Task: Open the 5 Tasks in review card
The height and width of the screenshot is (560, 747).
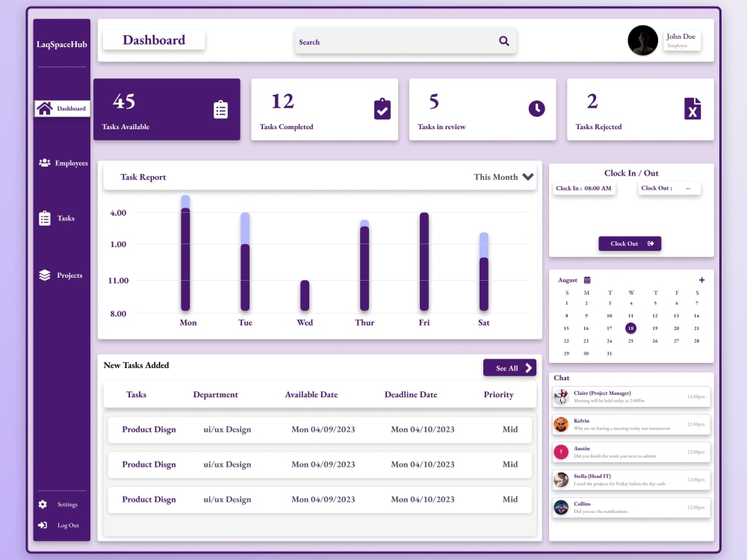Action: click(x=483, y=110)
